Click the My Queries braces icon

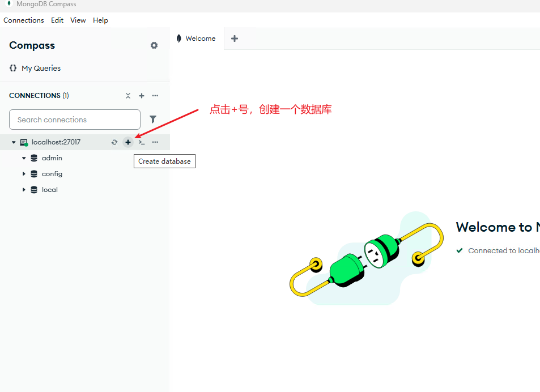[13, 68]
